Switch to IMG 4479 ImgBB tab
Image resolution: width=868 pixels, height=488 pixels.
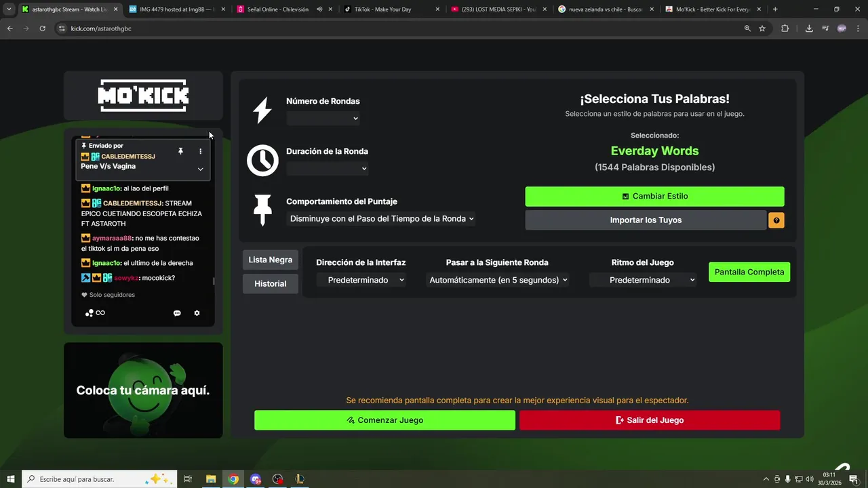click(176, 9)
